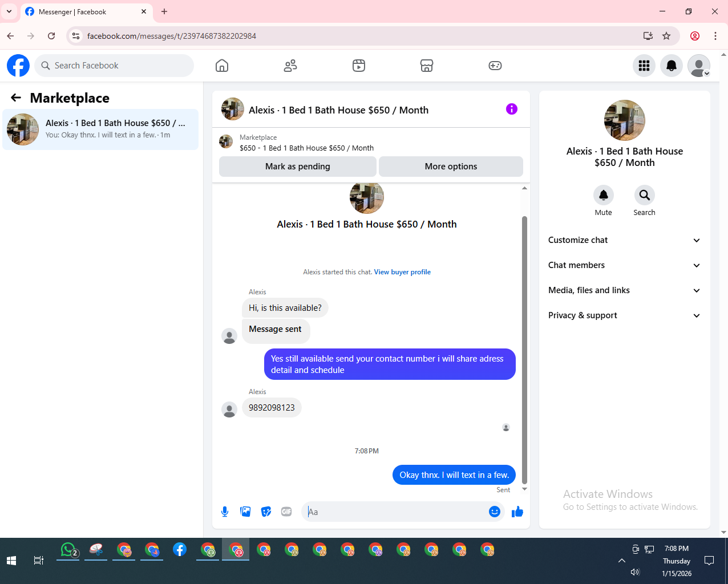Open the Home feed icon
The width and height of the screenshot is (728, 584).
pyautogui.click(x=222, y=66)
